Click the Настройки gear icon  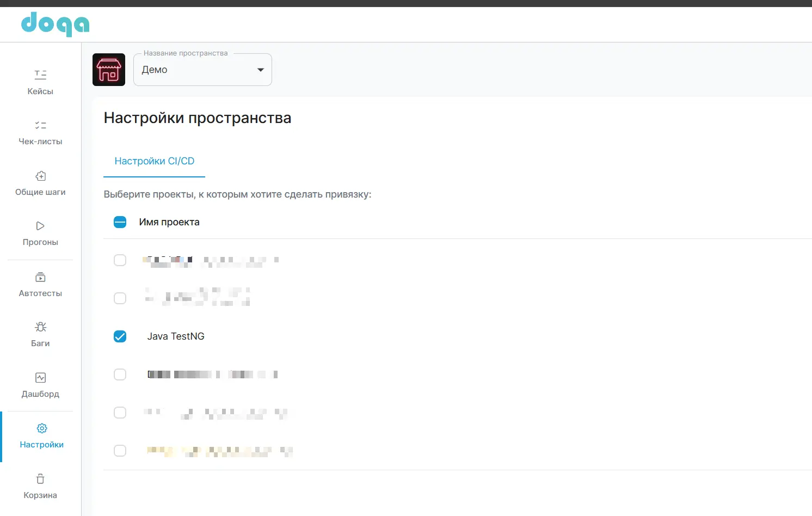(x=41, y=428)
